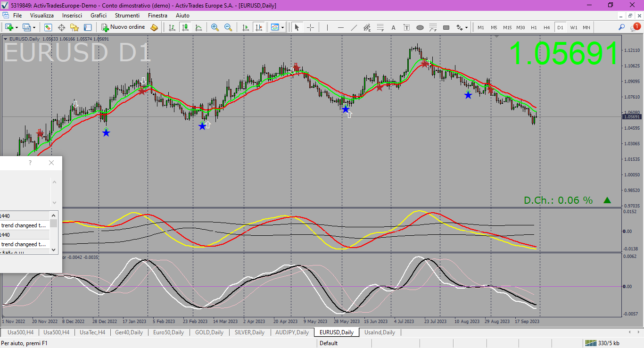Screen dimensions: 644x348
Task: Toggle the Data Window crosshair-circle icon
Action: pos(61,27)
